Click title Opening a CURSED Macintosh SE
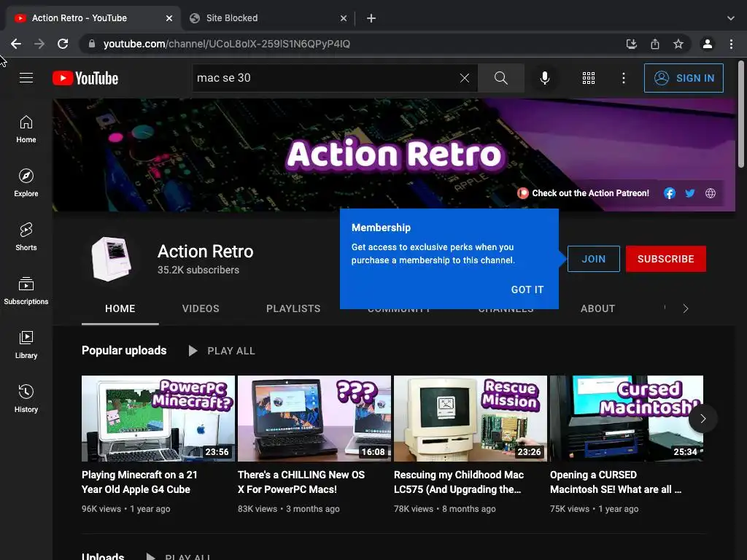 616,482
